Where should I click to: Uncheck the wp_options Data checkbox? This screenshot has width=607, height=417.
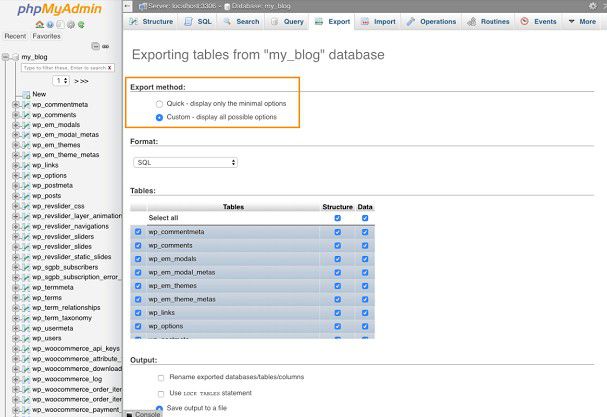[365, 326]
